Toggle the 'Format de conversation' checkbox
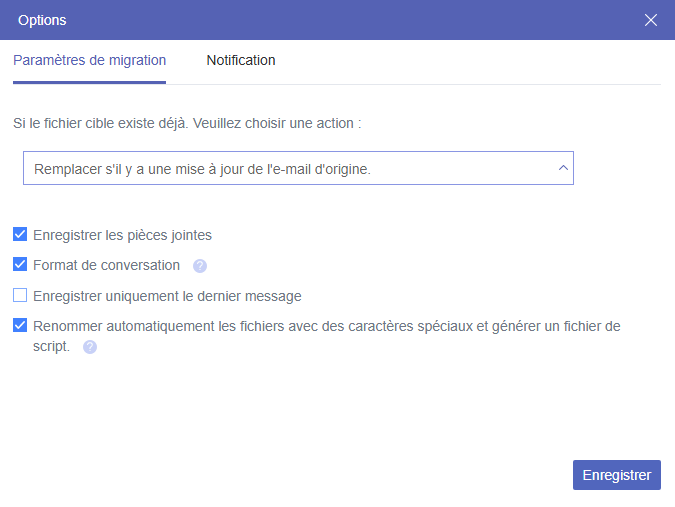Image resolution: width=675 pixels, height=507 pixels. coord(20,265)
